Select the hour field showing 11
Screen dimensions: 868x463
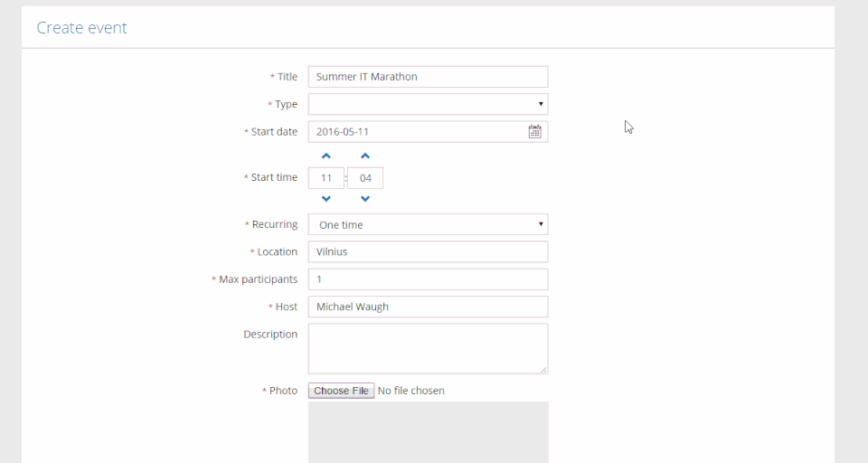click(x=326, y=178)
